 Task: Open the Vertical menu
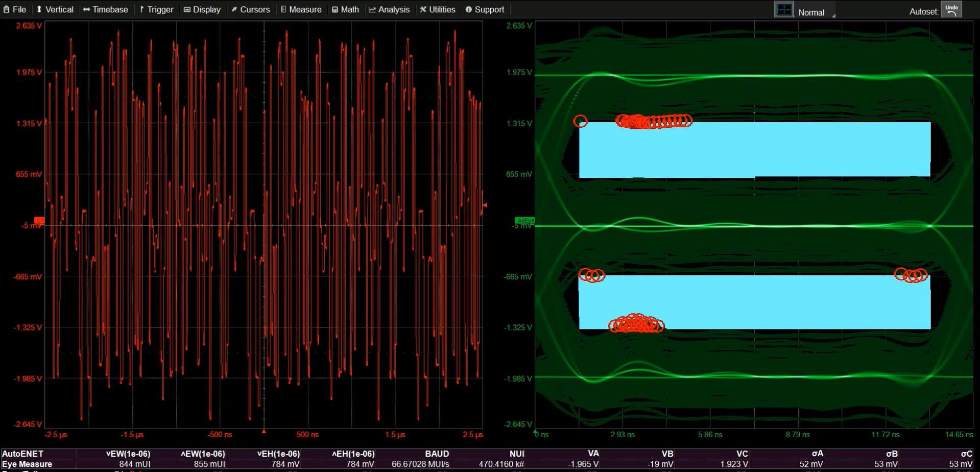(55, 10)
